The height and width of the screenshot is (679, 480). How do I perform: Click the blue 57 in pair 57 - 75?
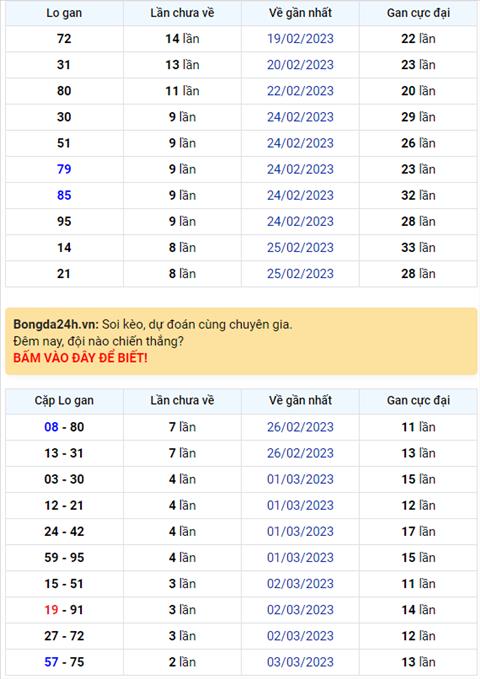coord(51,662)
